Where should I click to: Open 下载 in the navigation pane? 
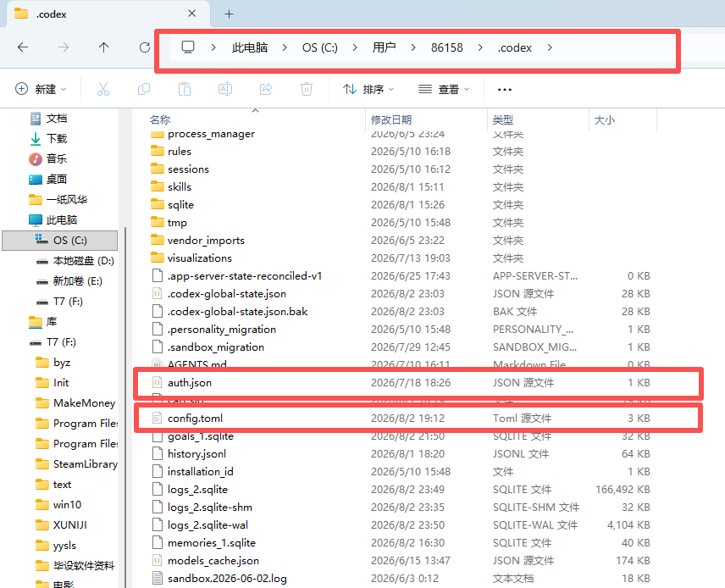[x=48, y=138]
